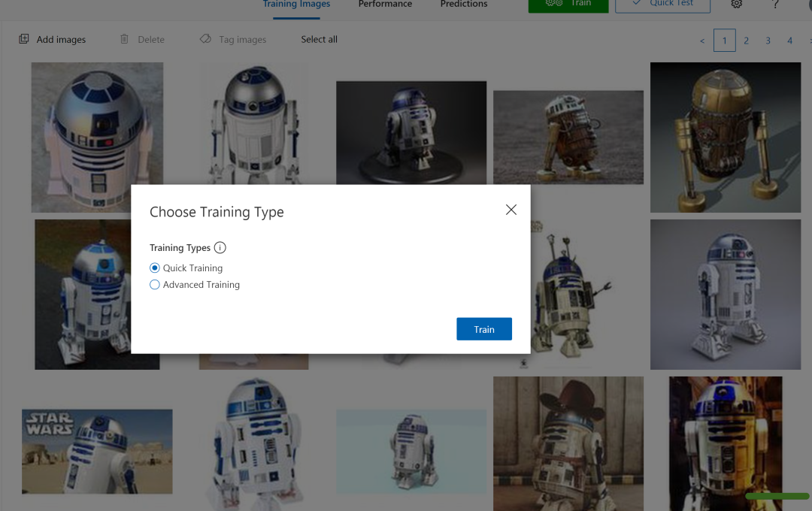Image resolution: width=812 pixels, height=511 pixels.
Task: Select the cowboy hat R2-D2 thumbnail
Action: pos(568,443)
